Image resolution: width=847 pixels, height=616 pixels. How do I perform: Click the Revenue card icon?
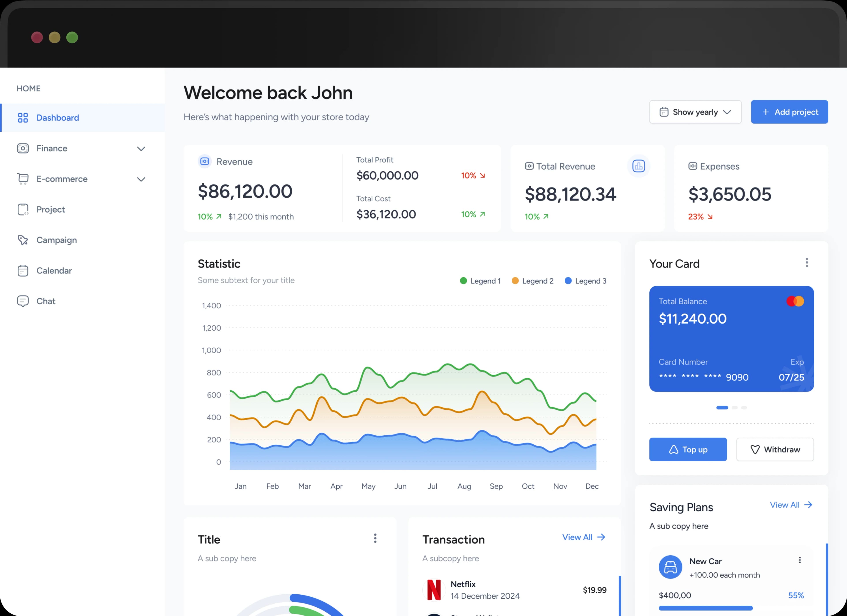[x=205, y=161]
